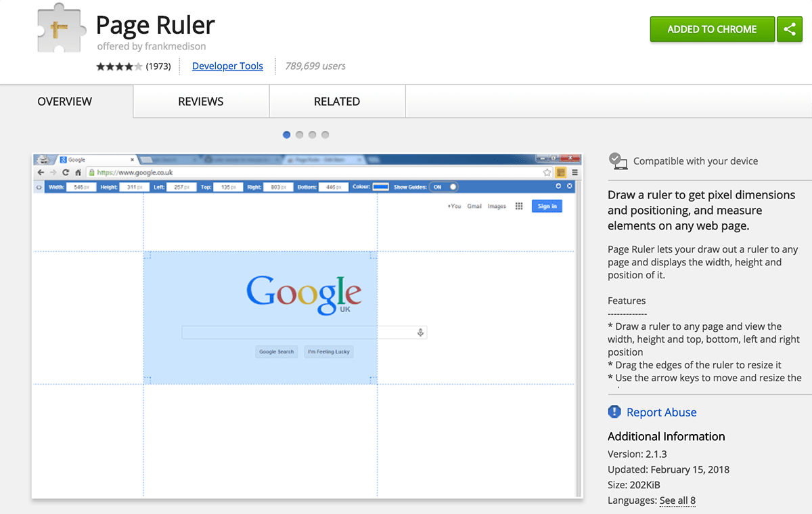This screenshot has height=514, width=812.
Task: Open the Reviews tab
Action: (x=201, y=102)
